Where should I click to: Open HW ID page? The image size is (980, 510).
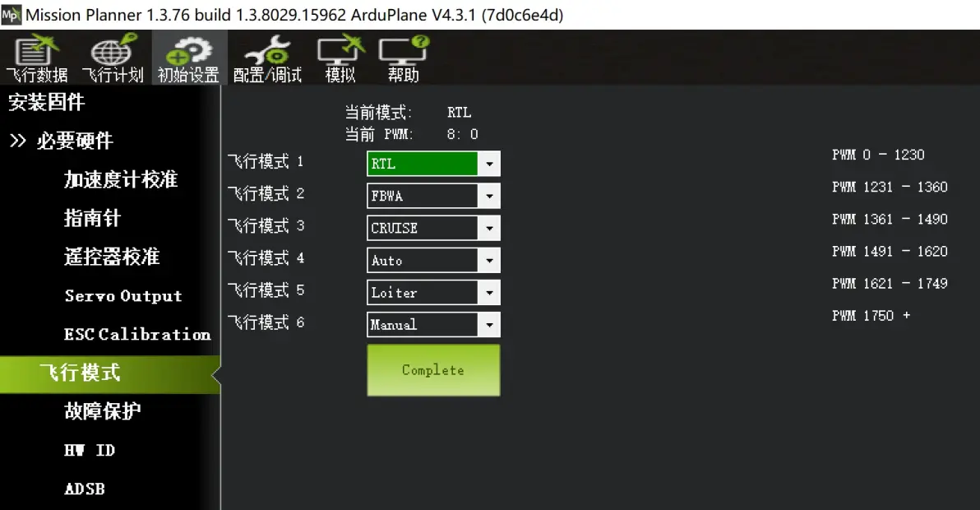coord(90,450)
